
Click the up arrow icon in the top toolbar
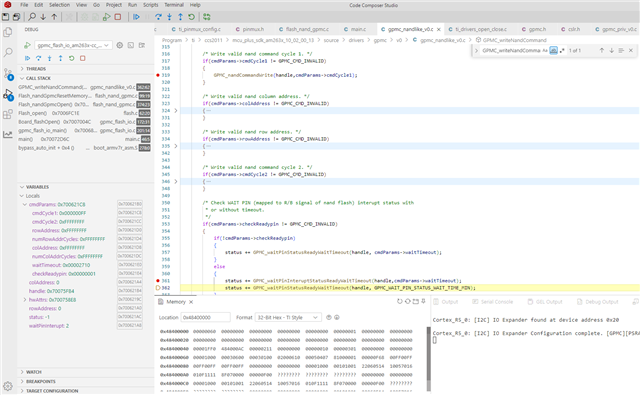tap(54, 17)
